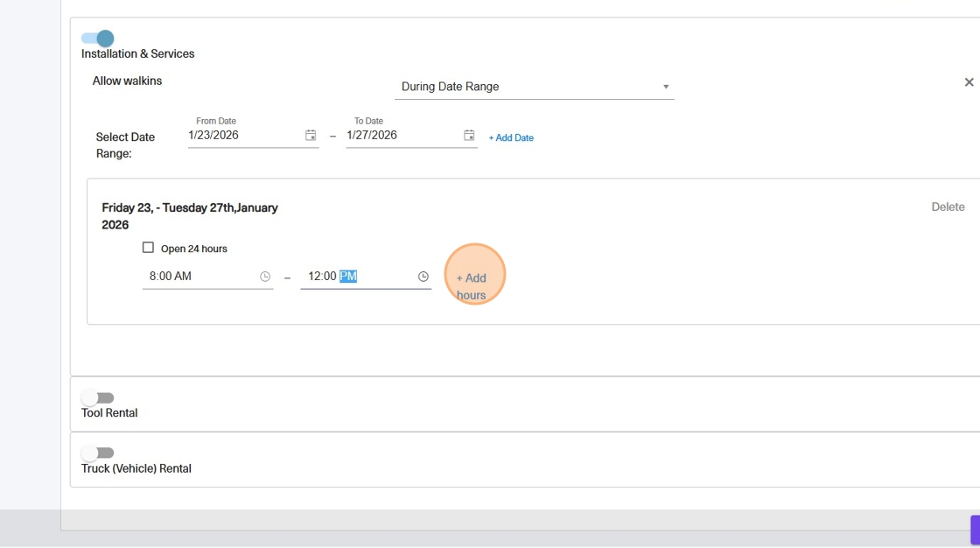Open the During Date Range dropdown
The height and width of the screenshot is (548, 980).
tap(525, 87)
